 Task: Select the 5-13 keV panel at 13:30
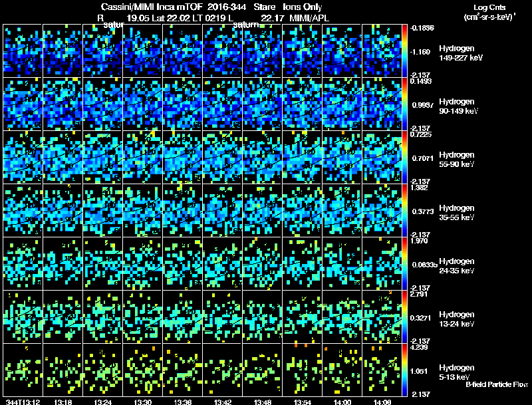pyautogui.click(x=142, y=370)
